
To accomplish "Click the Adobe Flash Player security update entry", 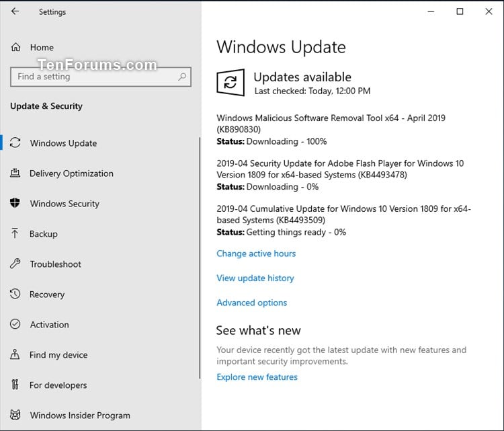I will tap(340, 169).
